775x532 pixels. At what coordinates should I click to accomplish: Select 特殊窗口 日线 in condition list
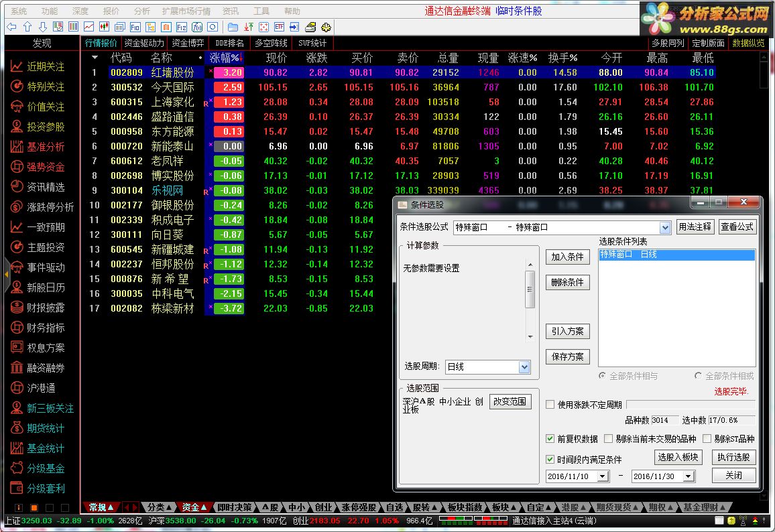coord(676,255)
